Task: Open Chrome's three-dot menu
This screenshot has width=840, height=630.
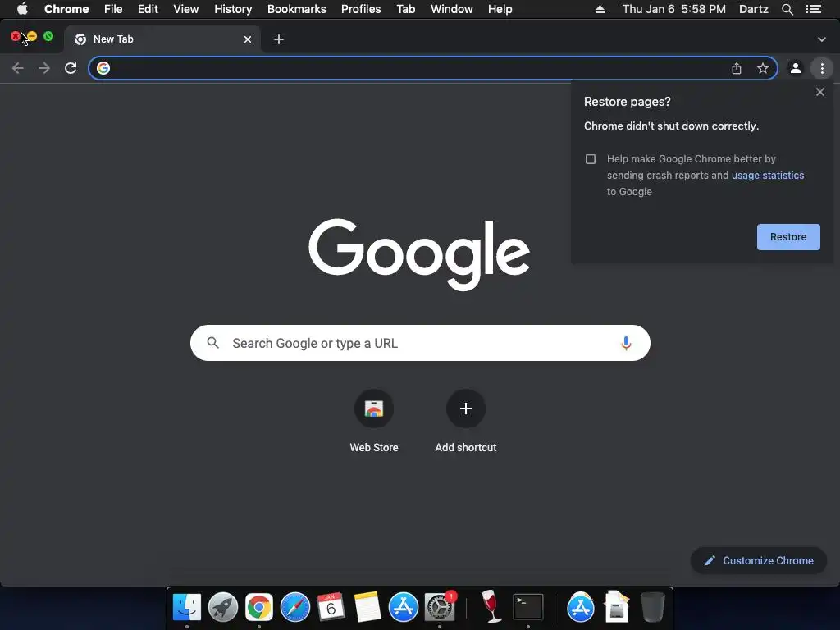Action: click(822, 68)
